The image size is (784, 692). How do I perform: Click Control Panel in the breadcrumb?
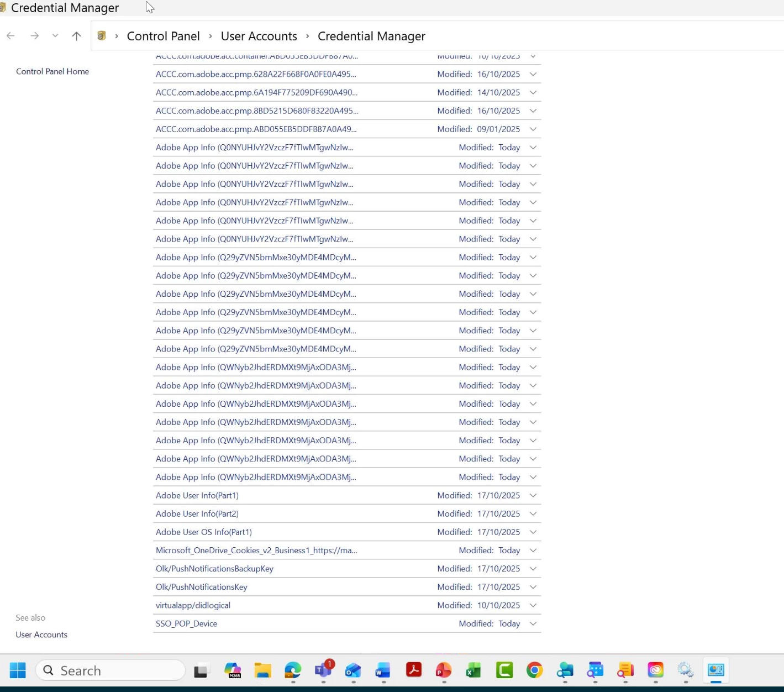pos(164,36)
